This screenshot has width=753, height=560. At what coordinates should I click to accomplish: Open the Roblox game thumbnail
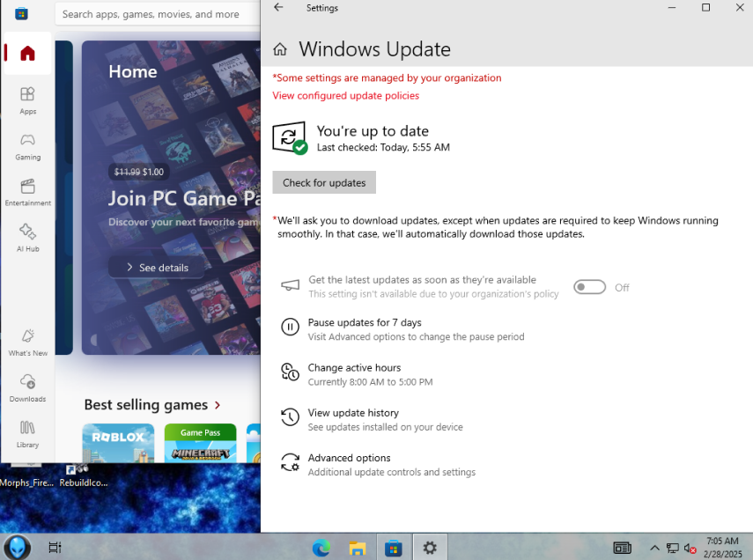coord(118,443)
